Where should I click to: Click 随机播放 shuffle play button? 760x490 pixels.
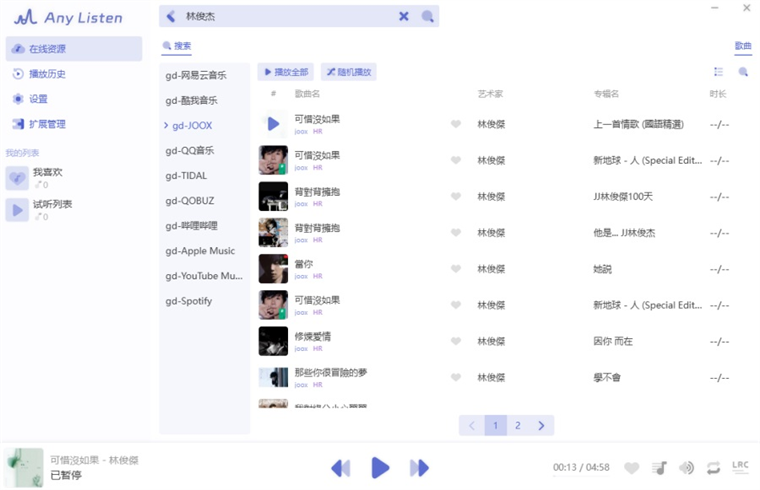tap(348, 72)
